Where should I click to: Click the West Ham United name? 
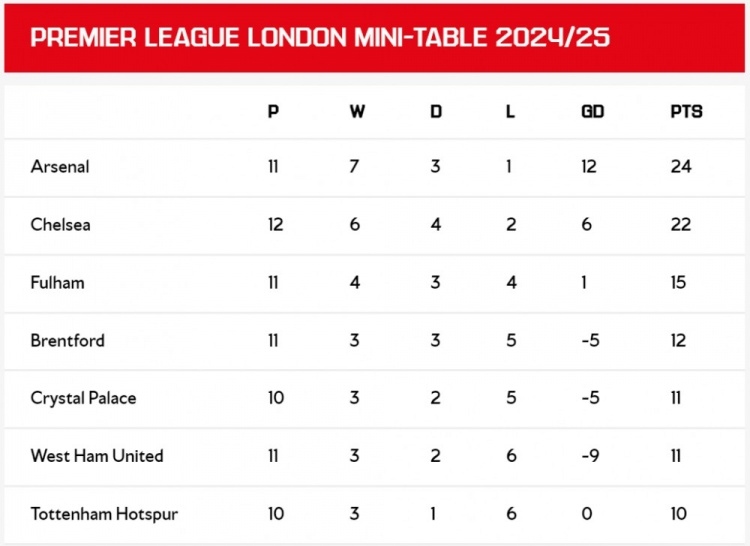(x=96, y=456)
